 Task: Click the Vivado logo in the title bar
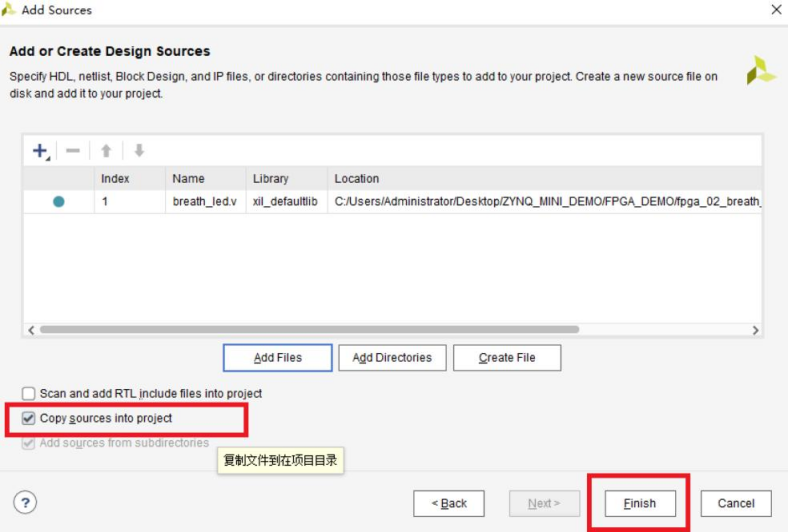point(10,10)
